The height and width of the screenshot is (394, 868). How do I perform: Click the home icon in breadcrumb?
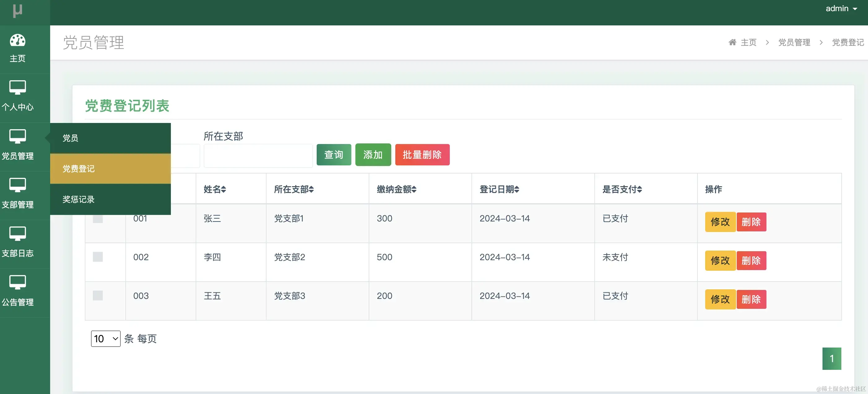732,42
